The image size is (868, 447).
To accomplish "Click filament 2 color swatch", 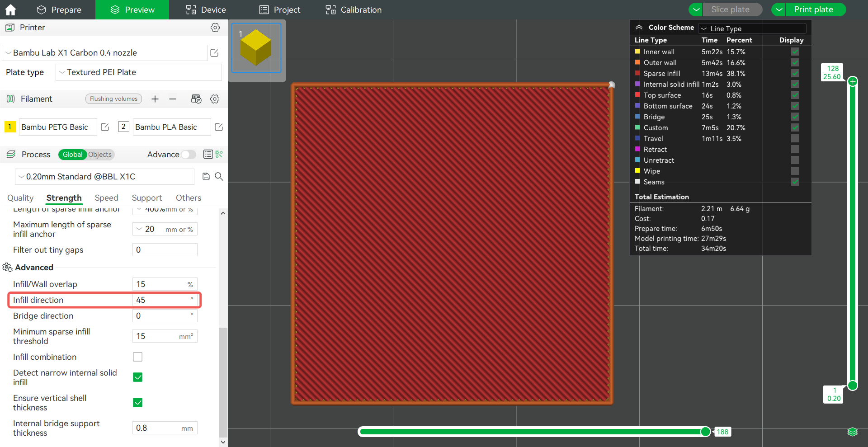I will tap(123, 127).
